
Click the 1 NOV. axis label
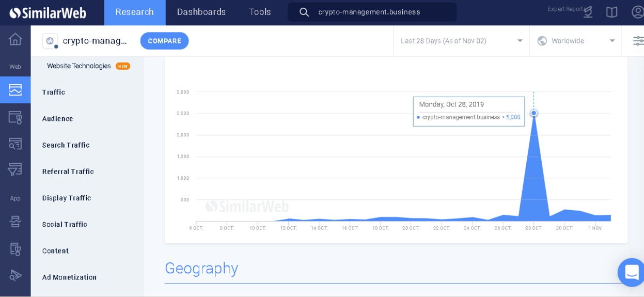tap(595, 228)
